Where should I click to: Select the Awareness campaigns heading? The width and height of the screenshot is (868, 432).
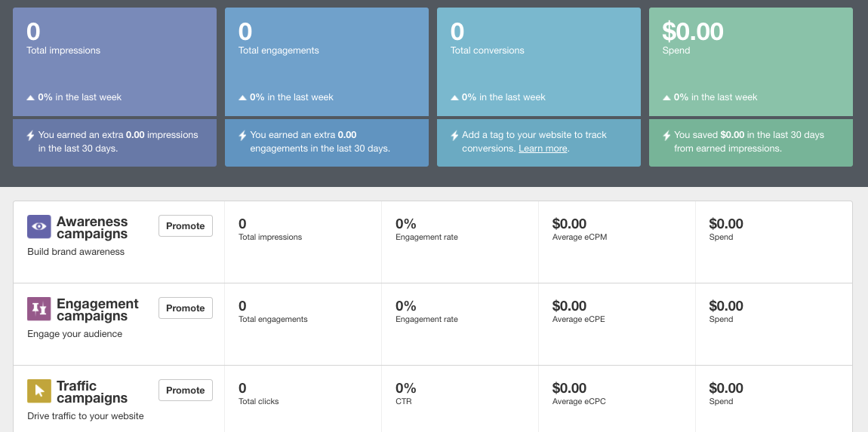(92, 228)
